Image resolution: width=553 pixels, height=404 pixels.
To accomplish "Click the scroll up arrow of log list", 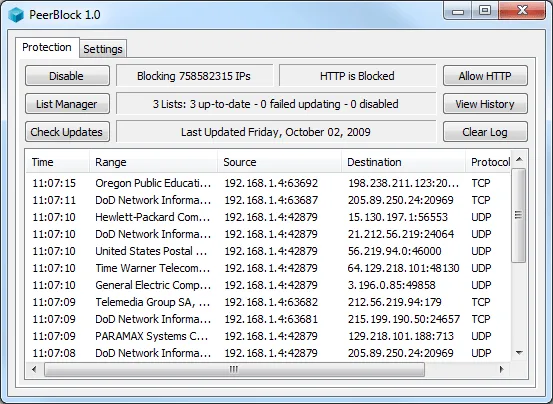I will coord(519,160).
